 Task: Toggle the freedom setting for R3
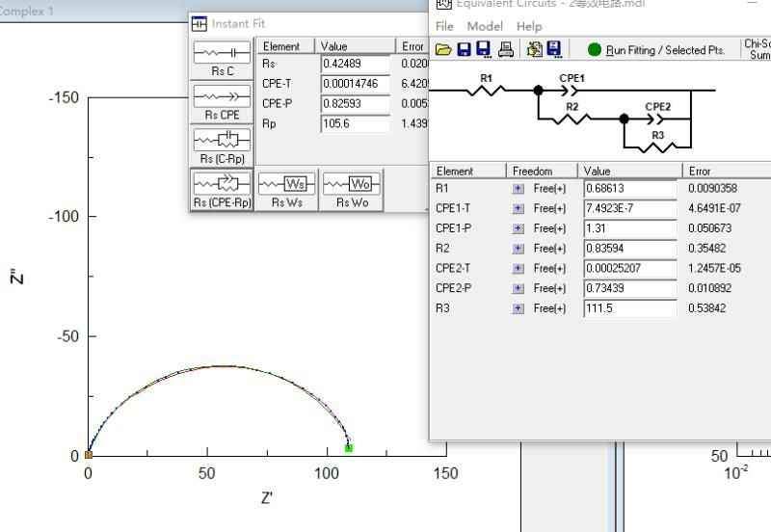(x=518, y=308)
